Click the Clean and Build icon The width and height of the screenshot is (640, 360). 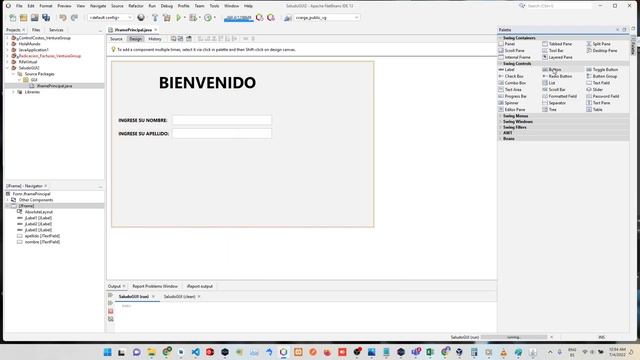tap(167, 18)
